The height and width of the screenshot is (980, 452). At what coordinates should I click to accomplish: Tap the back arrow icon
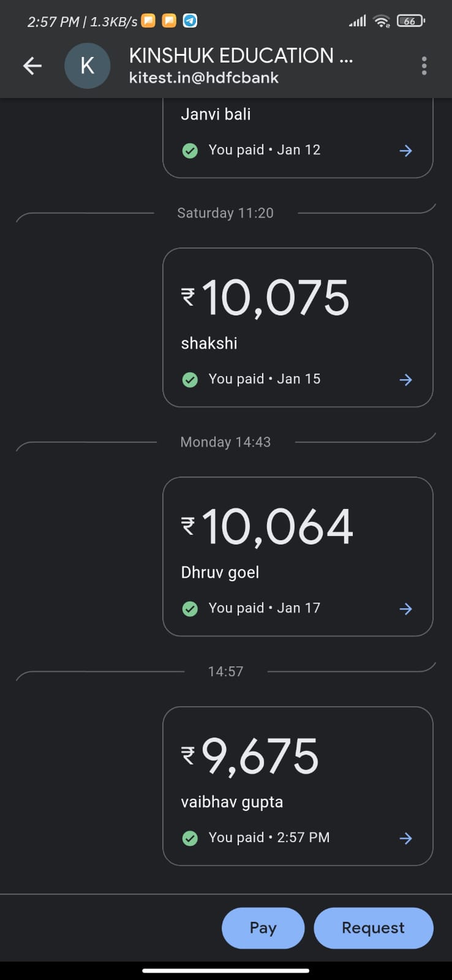tap(32, 66)
